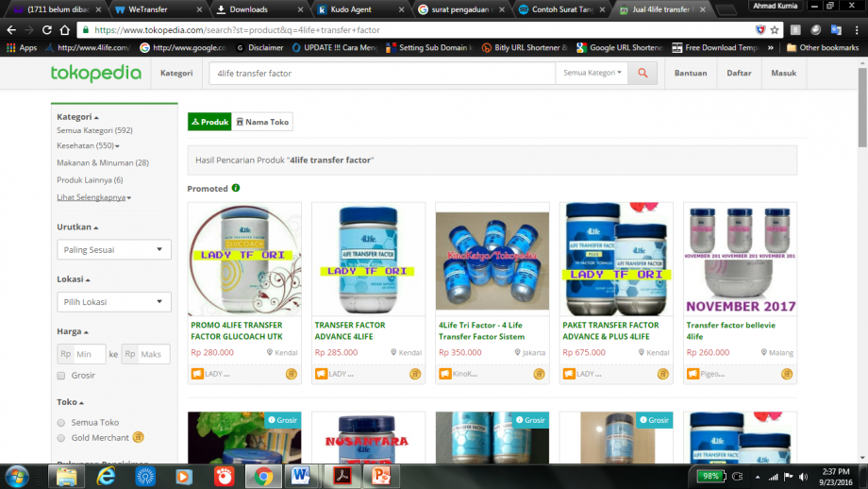
Task: Close the Jual 4life transfer tab
Action: coord(703,9)
